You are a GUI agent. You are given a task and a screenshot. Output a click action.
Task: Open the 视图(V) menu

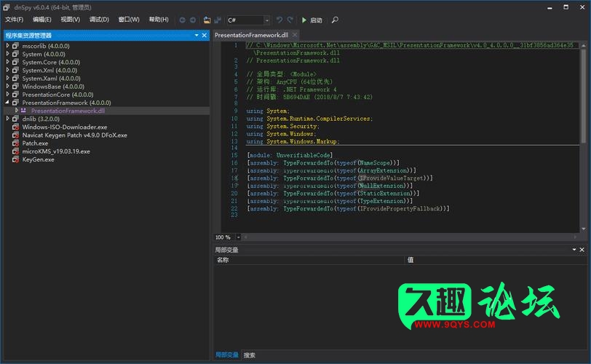click(71, 20)
